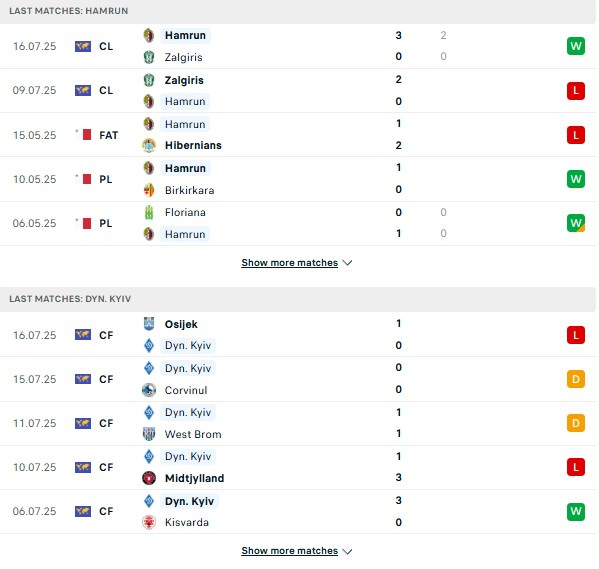Select the CL competition label for 16.07.25
The height and width of the screenshot is (569, 599).
(x=106, y=46)
